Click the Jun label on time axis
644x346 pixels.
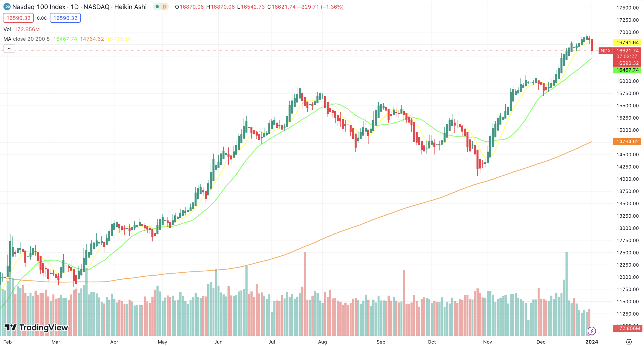pyautogui.click(x=218, y=342)
